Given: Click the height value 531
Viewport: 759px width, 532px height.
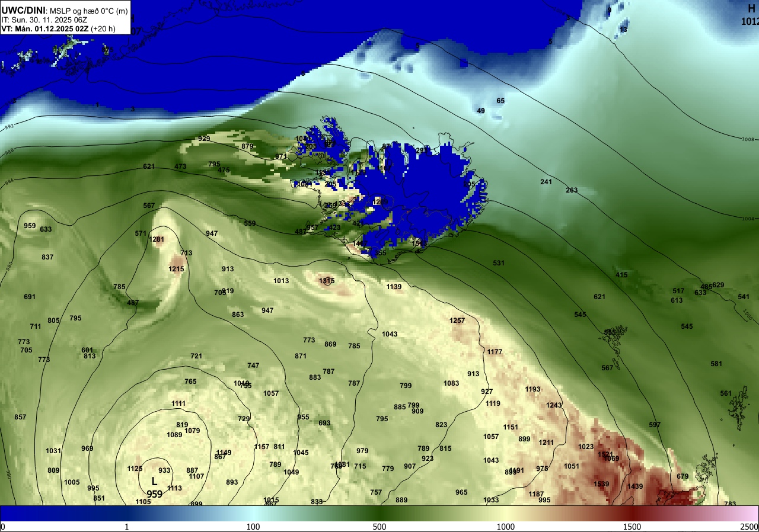Looking at the screenshot, I should click(499, 263).
